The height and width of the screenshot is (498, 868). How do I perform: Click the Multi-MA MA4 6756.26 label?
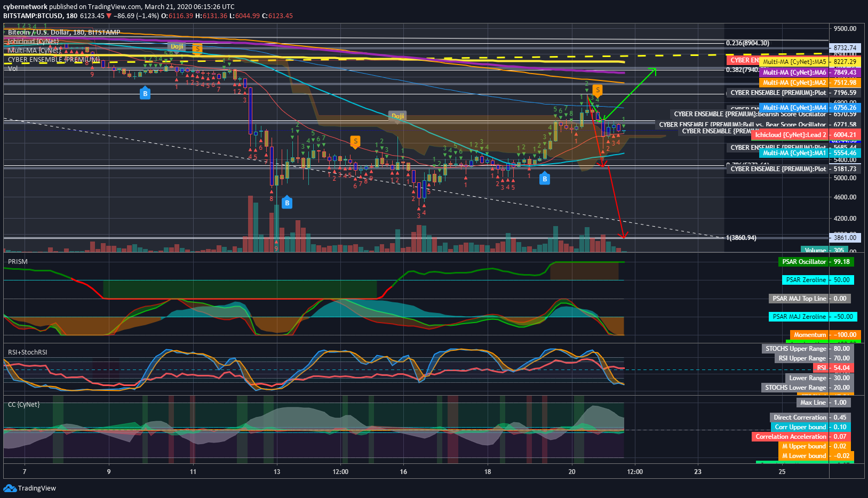point(810,108)
